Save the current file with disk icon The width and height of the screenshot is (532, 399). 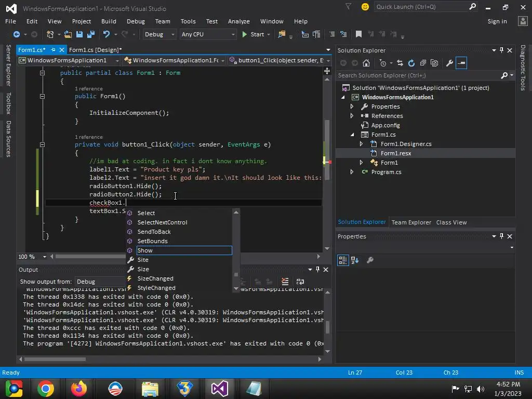(79, 34)
